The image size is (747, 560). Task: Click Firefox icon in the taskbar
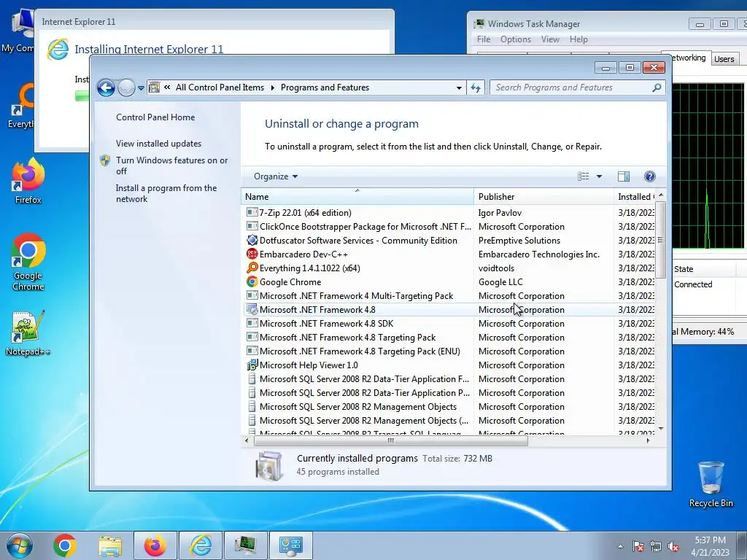coord(155,545)
